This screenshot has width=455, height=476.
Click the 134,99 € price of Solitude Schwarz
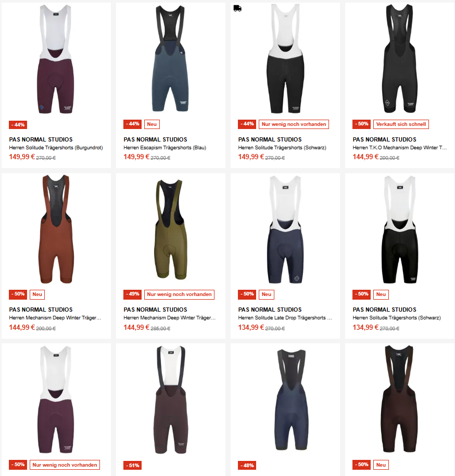(365, 328)
